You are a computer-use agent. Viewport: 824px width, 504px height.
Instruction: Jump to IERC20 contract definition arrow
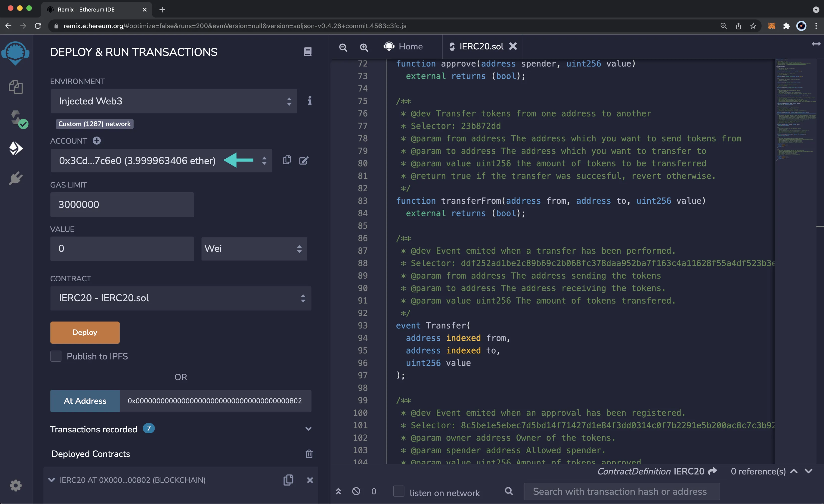point(713,471)
